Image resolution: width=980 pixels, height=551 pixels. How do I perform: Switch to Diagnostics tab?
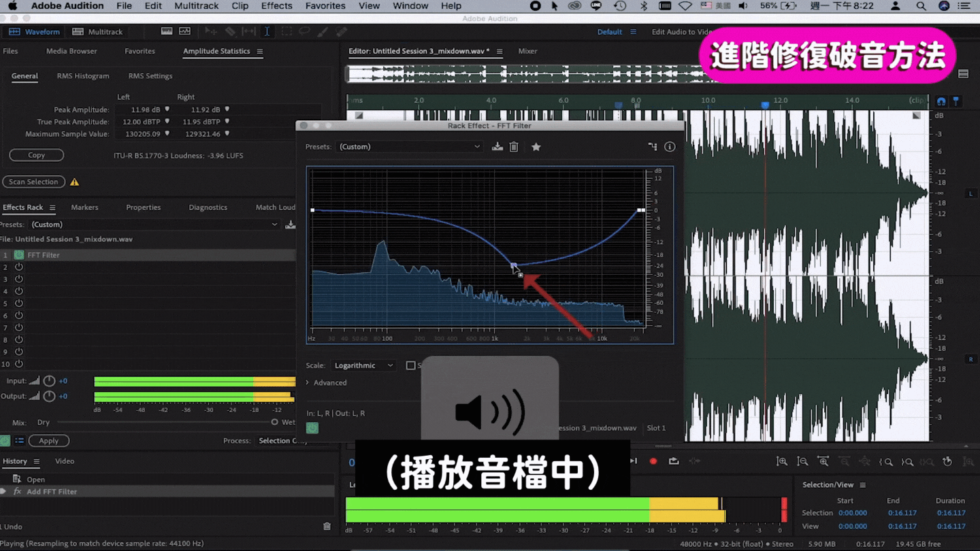(208, 207)
